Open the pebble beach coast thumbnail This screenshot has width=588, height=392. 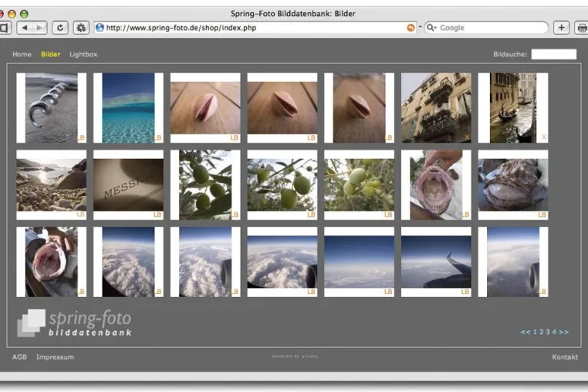(x=52, y=184)
